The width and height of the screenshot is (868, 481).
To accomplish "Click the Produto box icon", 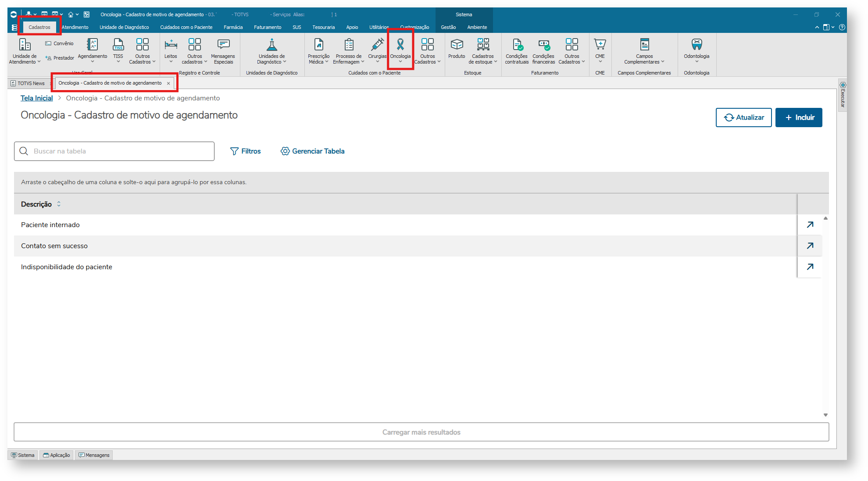I will [457, 45].
